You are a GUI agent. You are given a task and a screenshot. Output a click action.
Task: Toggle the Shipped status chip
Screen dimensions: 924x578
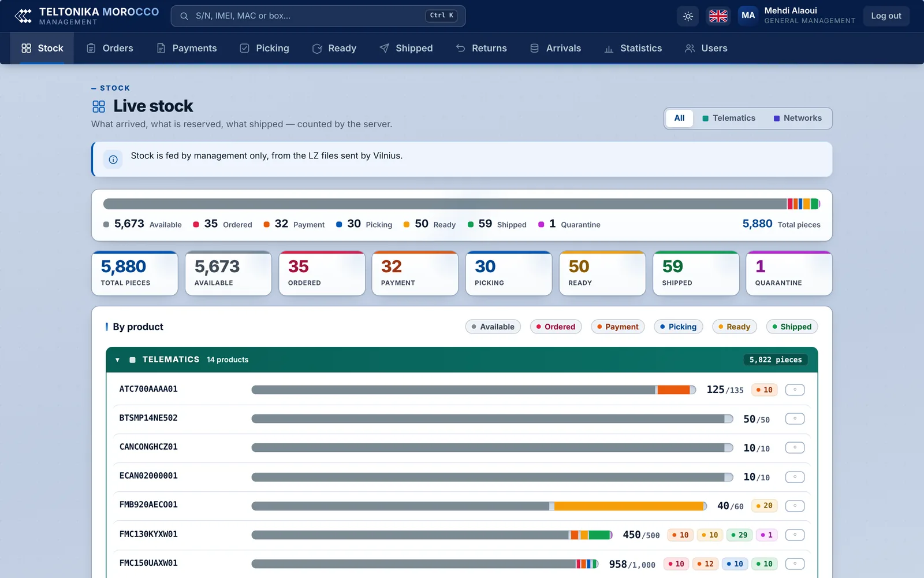(x=792, y=327)
